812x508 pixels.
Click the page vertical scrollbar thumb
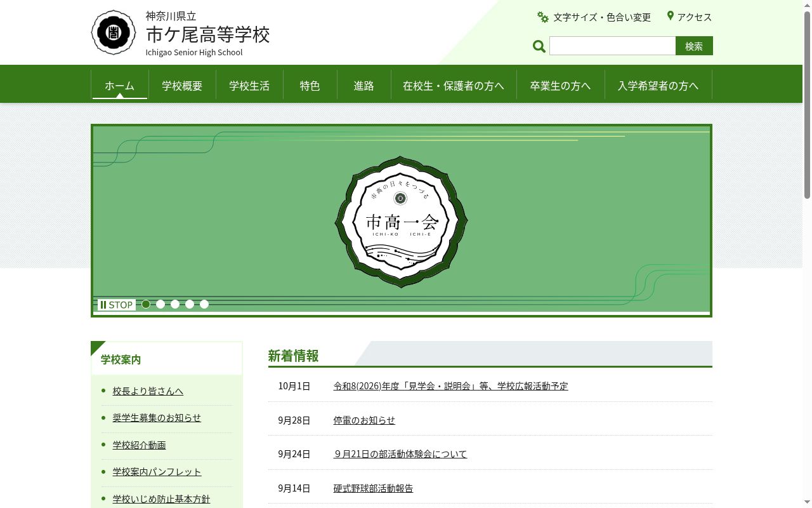[807, 105]
